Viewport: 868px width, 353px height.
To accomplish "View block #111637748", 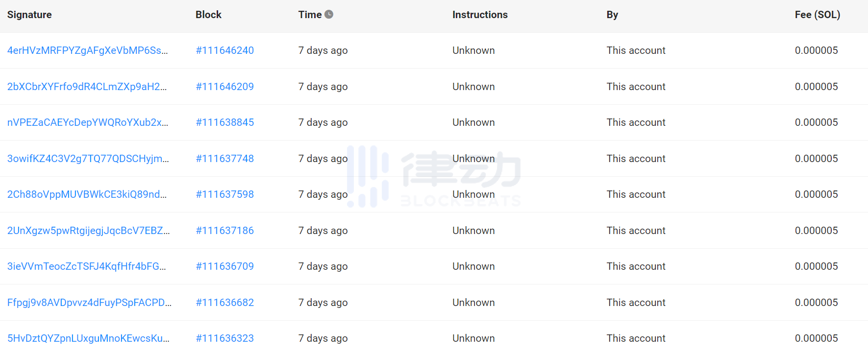I will 224,159.
